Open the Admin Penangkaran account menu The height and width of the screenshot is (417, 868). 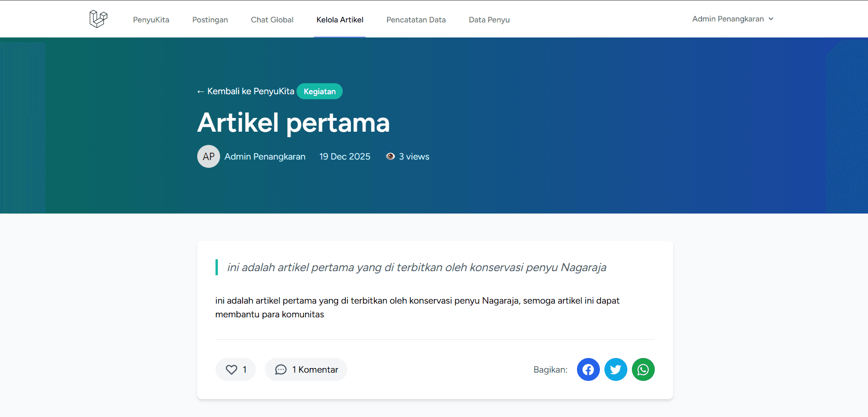[x=732, y=19]
